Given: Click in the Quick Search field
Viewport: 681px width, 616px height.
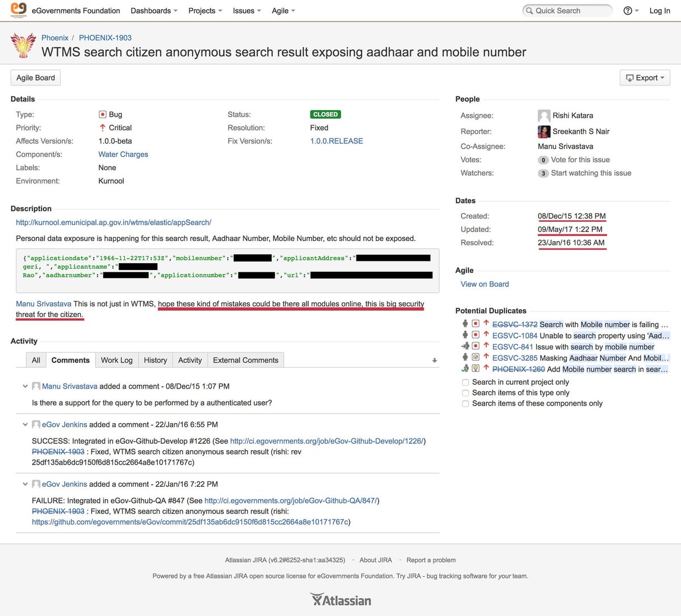Looking at the screenshot, I should click(x=567, y=11).
